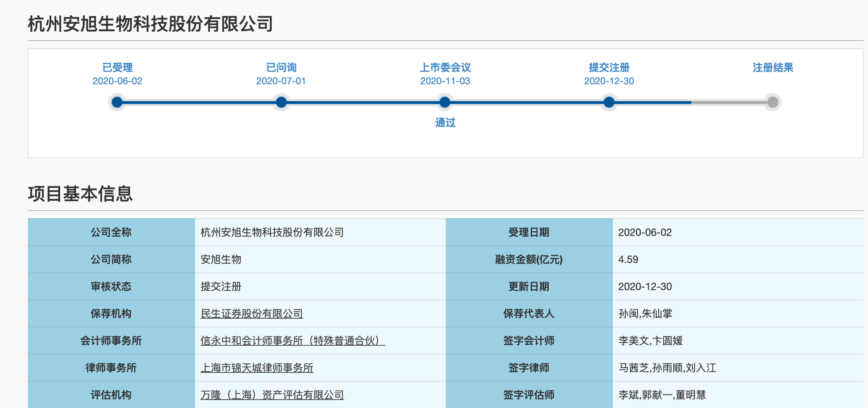Image resolution: width=868 pixels, height=408 pixels.
Task: Click the 已问询 stage label
Action: (x=281, y=67)
